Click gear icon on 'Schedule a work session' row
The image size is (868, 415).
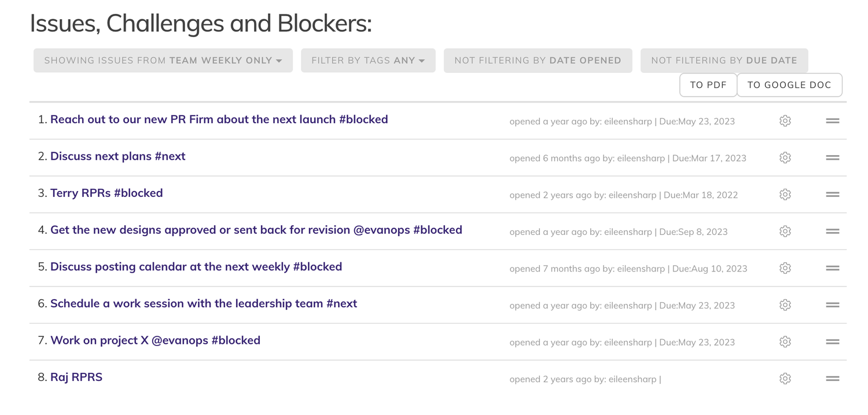click(x=785, y=305)
